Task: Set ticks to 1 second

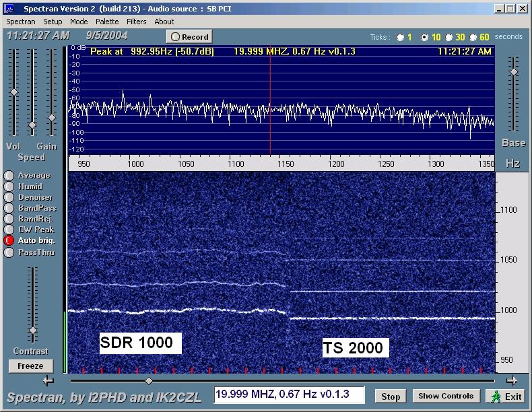Action: click(401, 38)
